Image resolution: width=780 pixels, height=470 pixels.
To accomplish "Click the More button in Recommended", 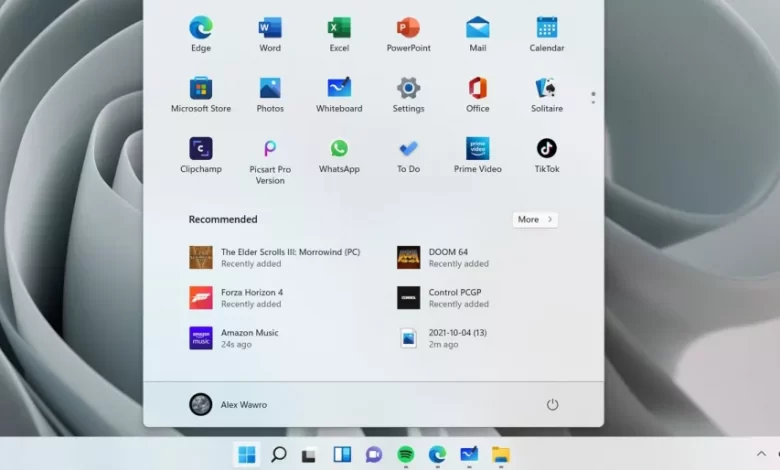I will click(x=535, y=219).
